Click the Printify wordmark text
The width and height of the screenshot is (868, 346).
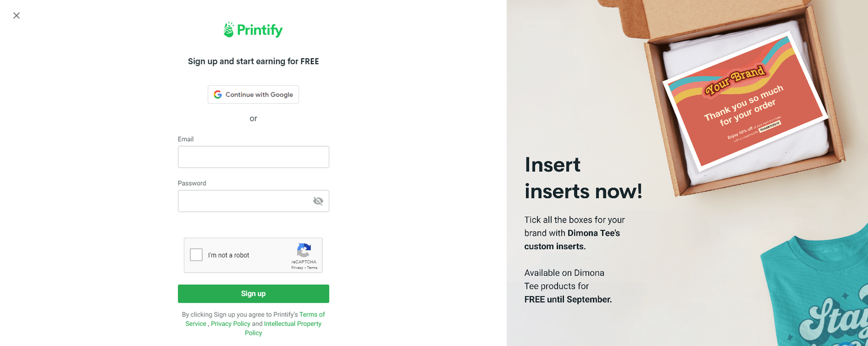point(259,30)
